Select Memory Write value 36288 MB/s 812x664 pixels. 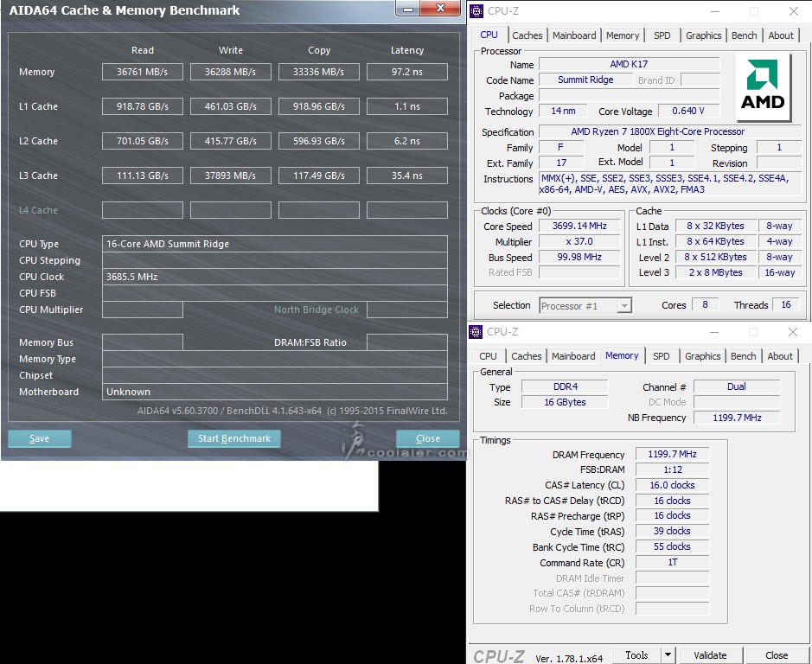point(230,72)
